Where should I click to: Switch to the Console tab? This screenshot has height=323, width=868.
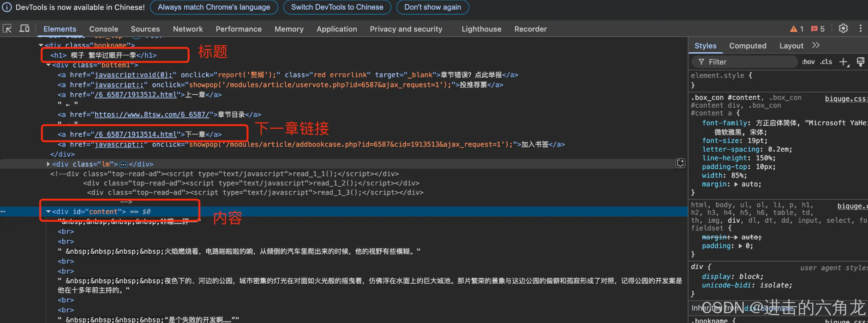tap(104, 29)
